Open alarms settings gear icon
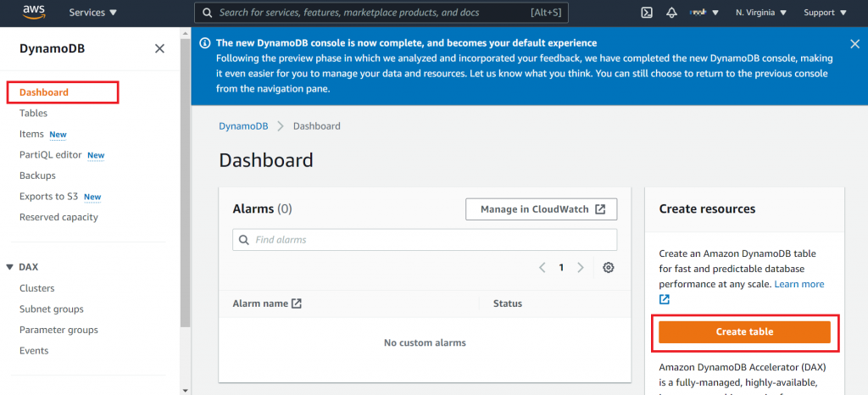The image size is (868, 395). pyautogui.click(x=609, y=268)
